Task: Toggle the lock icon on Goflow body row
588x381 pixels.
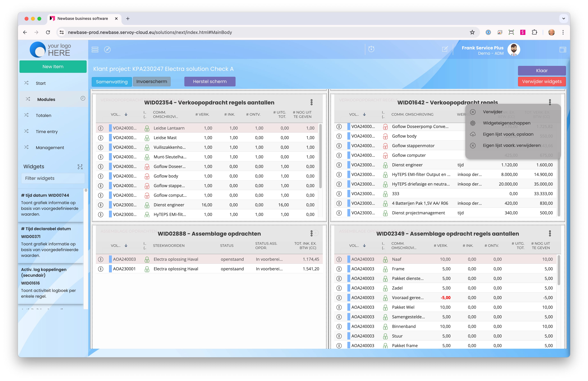Action: pos(147,176)
